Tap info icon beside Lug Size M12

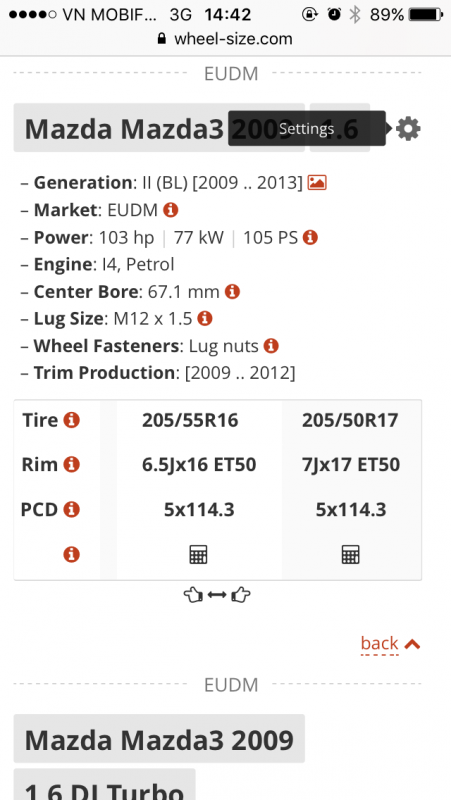[x=205, y=319]
